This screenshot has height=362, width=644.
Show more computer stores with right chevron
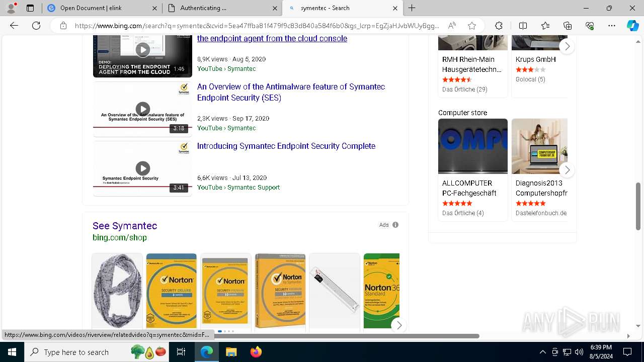tap(567, 170)
